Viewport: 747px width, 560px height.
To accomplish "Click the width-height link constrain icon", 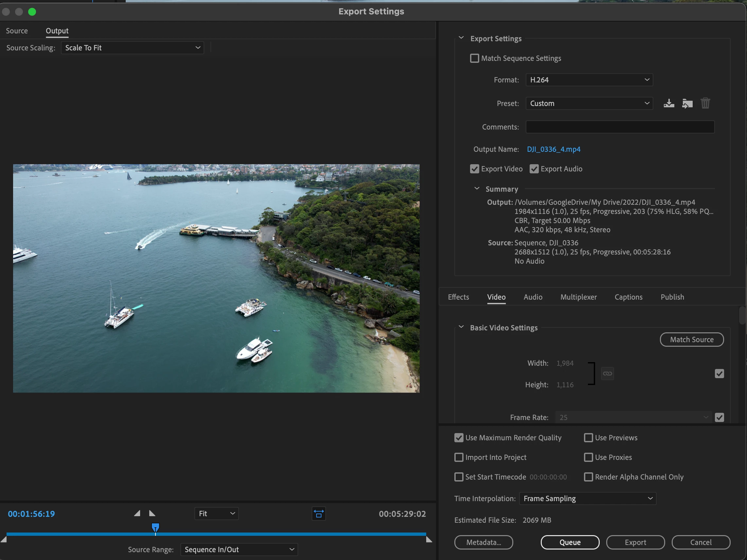I will pyautogui.click(x=607, y=374).
